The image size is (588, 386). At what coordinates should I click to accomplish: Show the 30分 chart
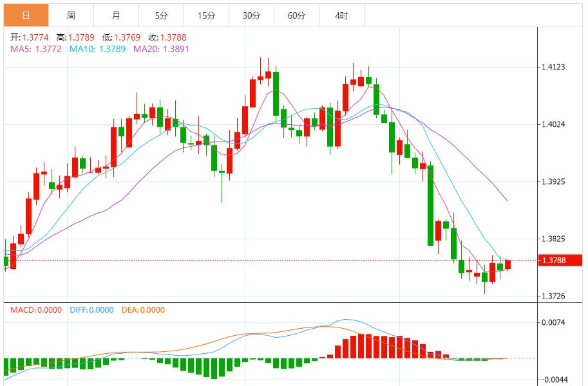(x=251, y=15)
